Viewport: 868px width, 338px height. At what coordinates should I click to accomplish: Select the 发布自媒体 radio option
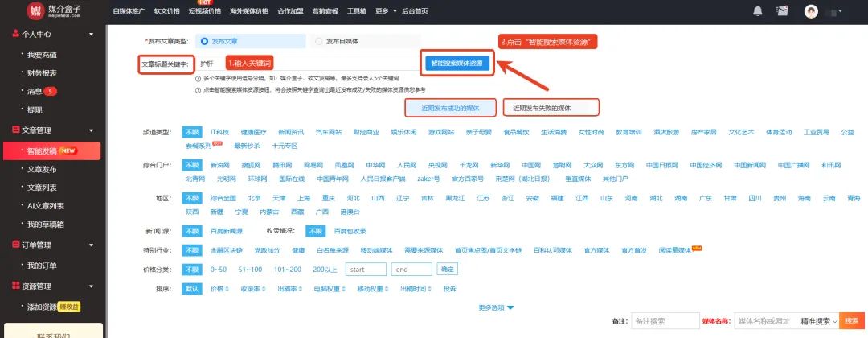[x=319, y=41]
